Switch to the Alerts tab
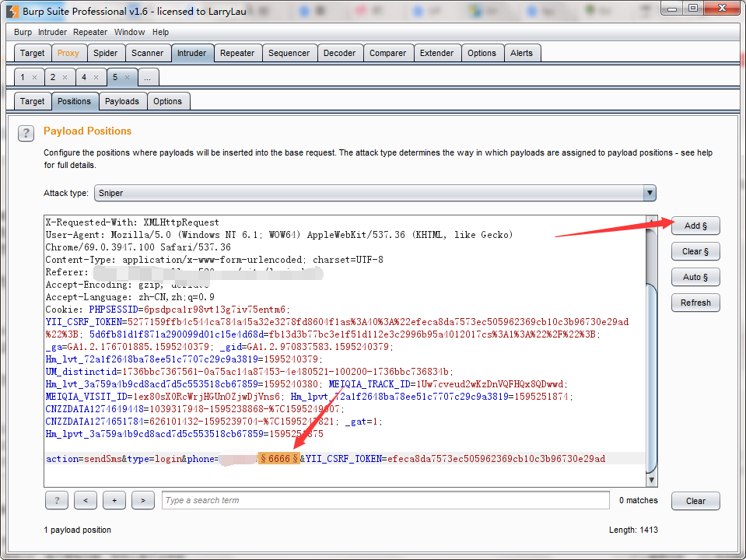Viewport: 746px width, 560px height. 521,53
